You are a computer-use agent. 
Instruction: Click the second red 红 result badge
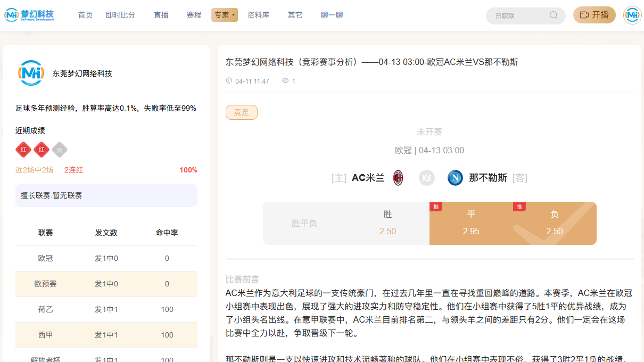point(42,150)
